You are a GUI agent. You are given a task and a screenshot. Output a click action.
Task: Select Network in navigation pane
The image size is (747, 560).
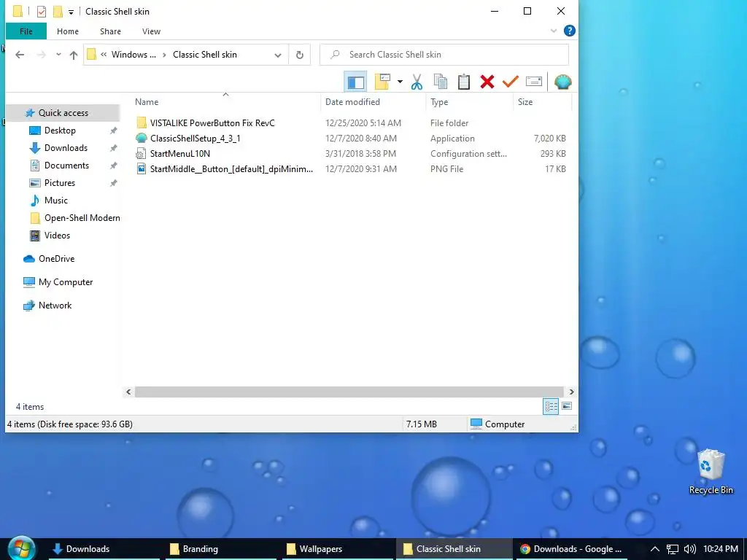coord(55,306)
